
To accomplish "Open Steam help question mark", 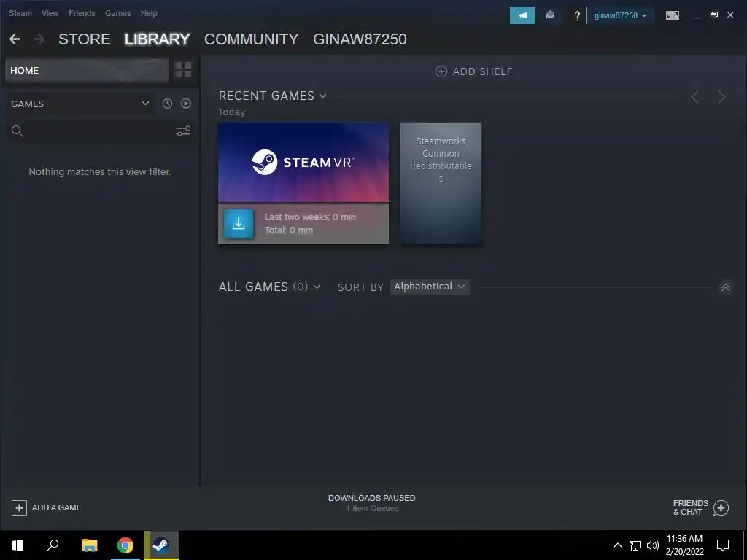I will [577, 16].
